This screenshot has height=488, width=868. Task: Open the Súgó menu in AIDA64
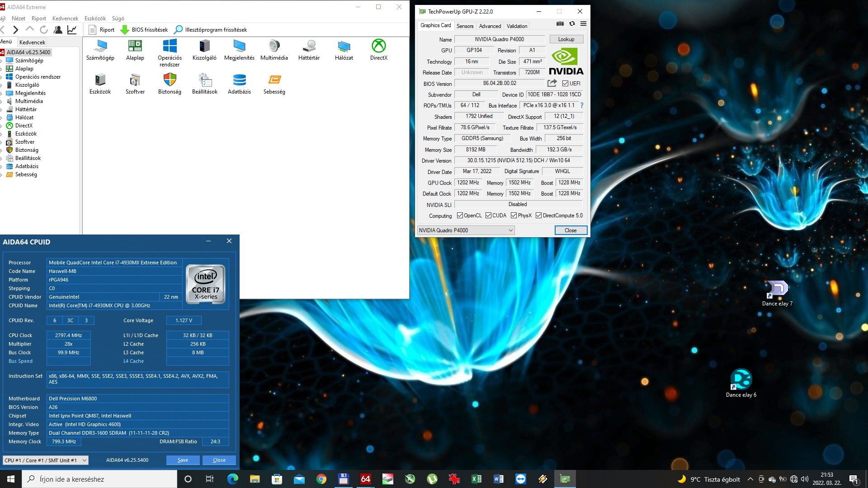pos(118,19)
